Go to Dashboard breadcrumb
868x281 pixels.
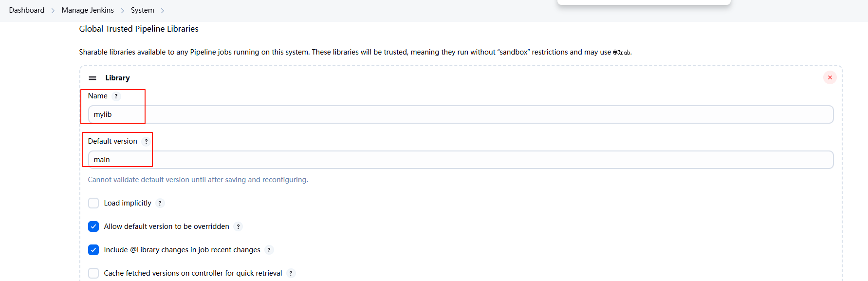click(x=27, y=10)
